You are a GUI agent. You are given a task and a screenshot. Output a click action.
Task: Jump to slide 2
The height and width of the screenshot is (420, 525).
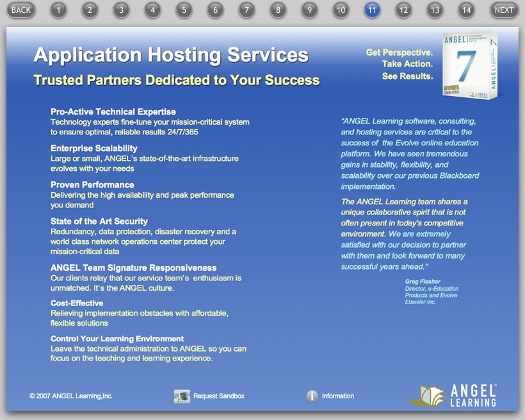coord(90,10)
